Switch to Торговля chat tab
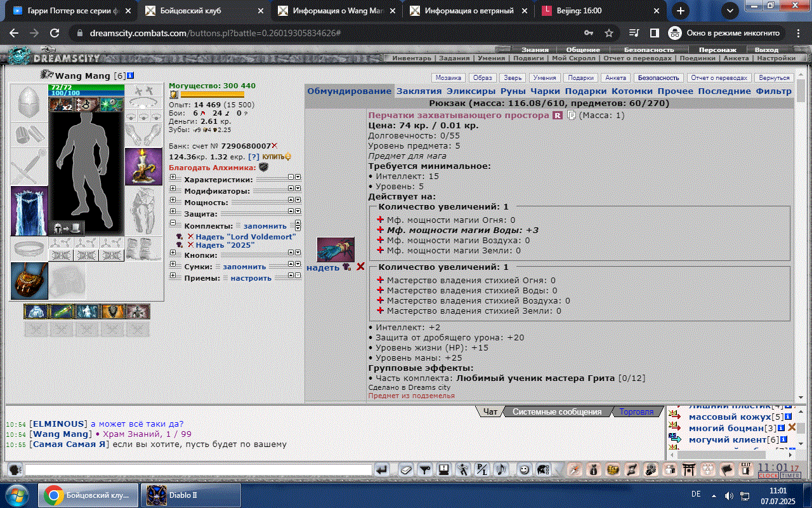 [x=637, y=411]
